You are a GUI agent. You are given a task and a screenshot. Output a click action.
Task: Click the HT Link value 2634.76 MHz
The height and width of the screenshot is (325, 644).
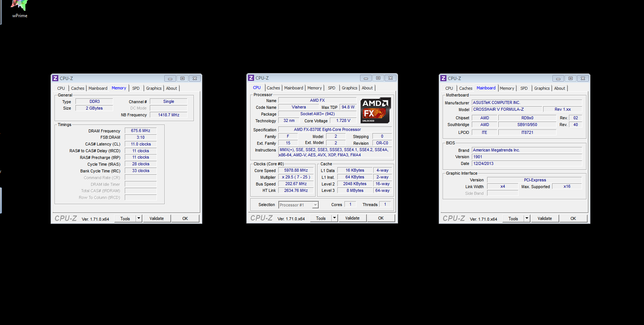pyautogui.click(x=296, y=190)
